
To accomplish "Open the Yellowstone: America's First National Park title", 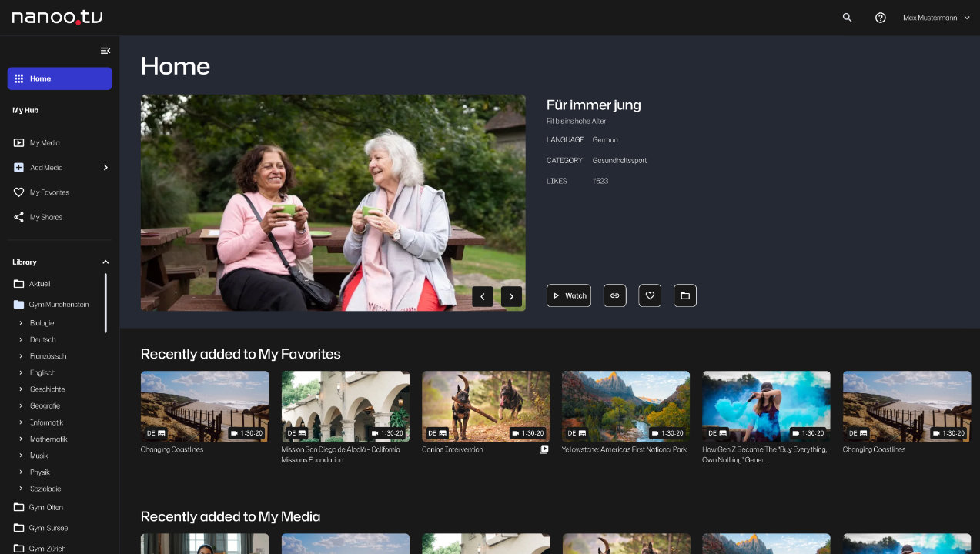I will (x=624, y=449).
